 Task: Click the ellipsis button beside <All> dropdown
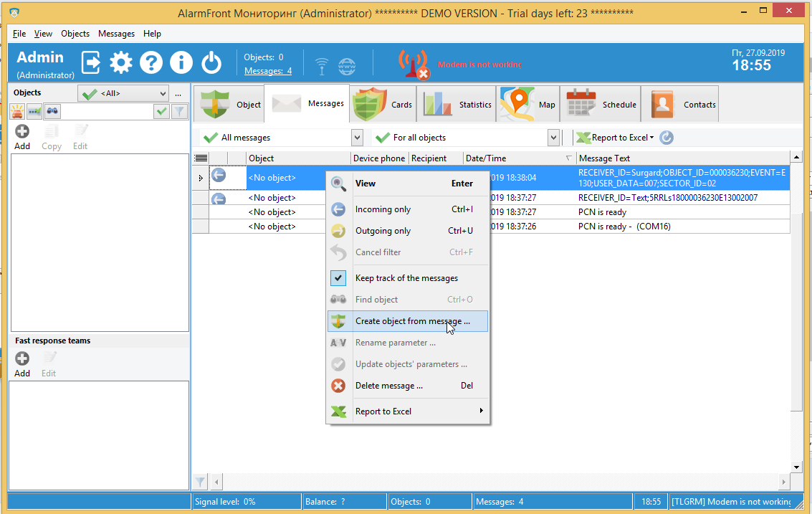click(x=178, y=94)
